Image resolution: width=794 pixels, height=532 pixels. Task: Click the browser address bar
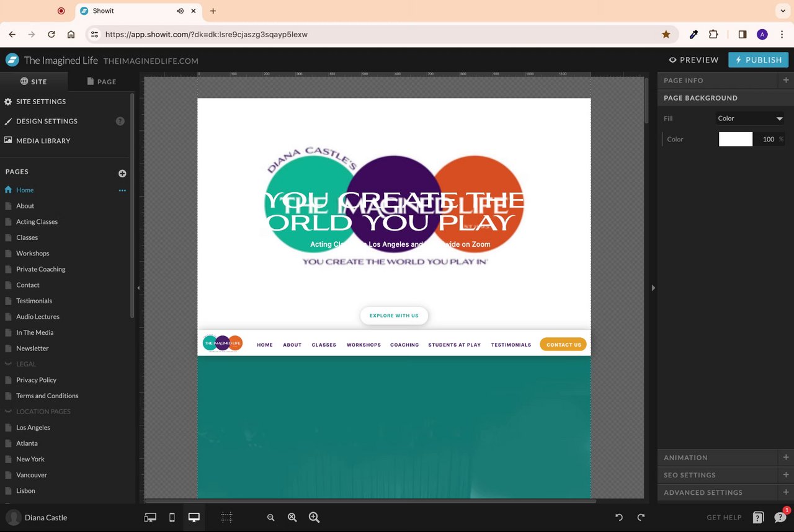click(x=381, y=35)
